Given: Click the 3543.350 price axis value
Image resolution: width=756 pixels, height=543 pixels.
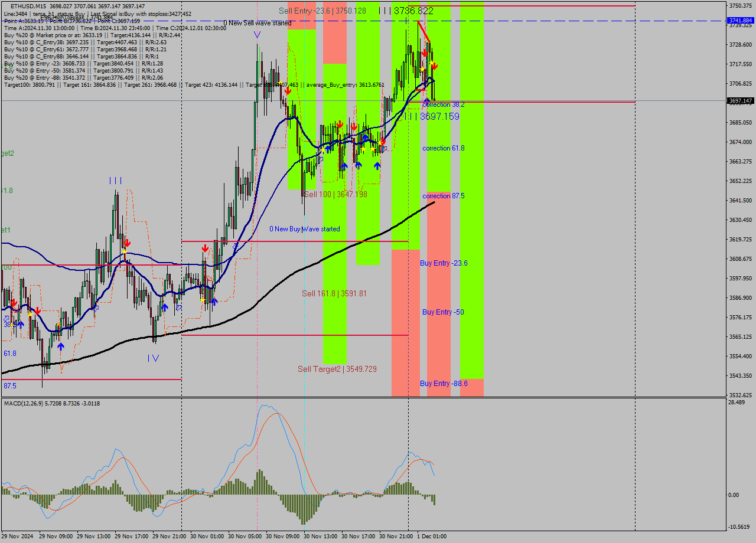Looking at the screenshot, I should pos(741,376).
